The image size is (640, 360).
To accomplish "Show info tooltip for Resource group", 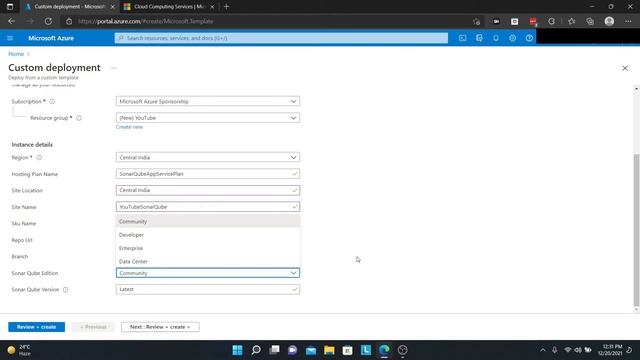I will (79, 118).
